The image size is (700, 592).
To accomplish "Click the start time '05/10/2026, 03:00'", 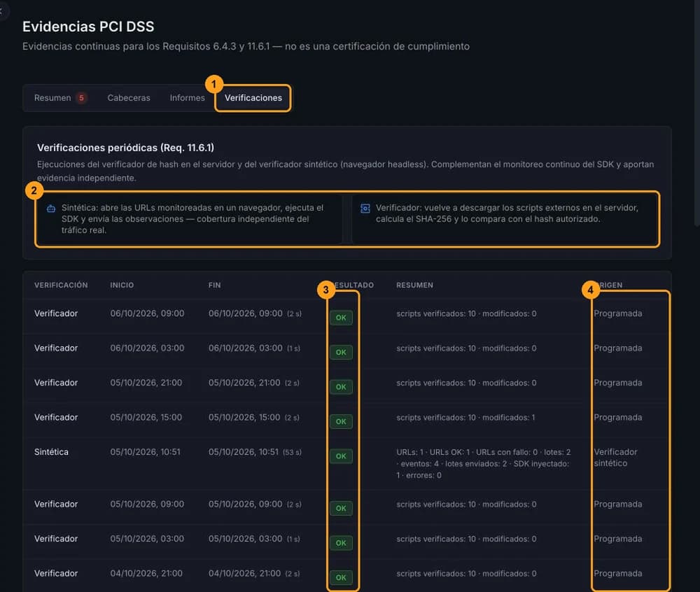I will point(147,539).
